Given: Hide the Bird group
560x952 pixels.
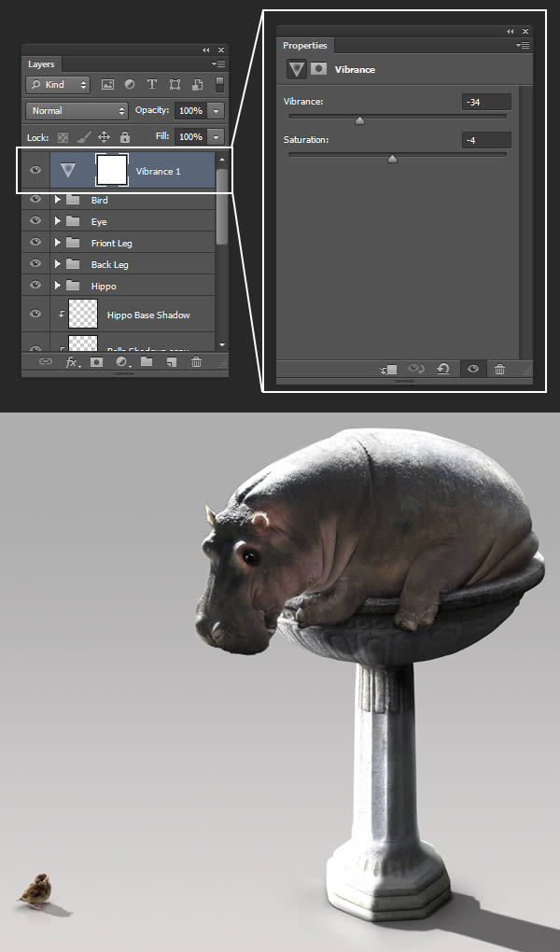Looking at the screenshot, I should [x=35, y=199].
